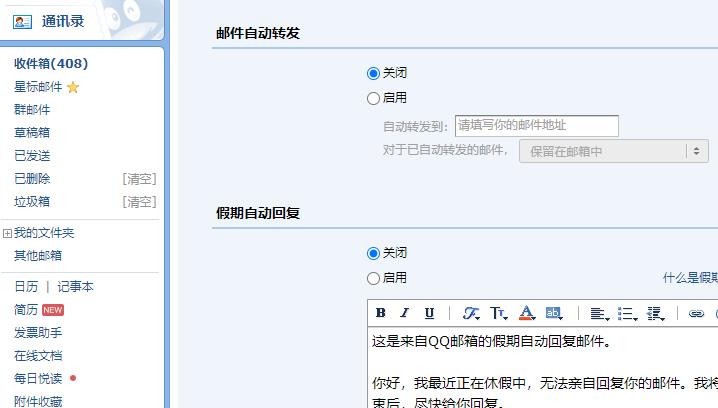Apply italic formatting in the editor toolbar
Image resolution: width=718 pixels, height=408 pixels.
(404, 313)
